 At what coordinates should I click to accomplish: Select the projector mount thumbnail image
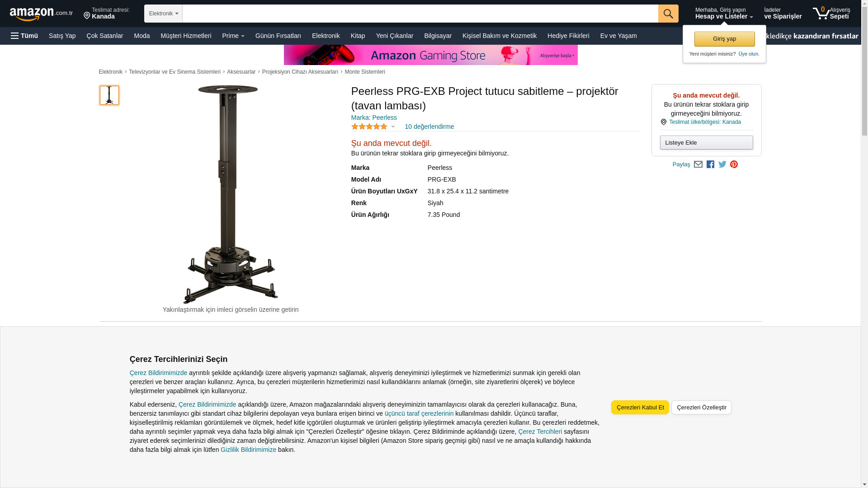(109, 95)
